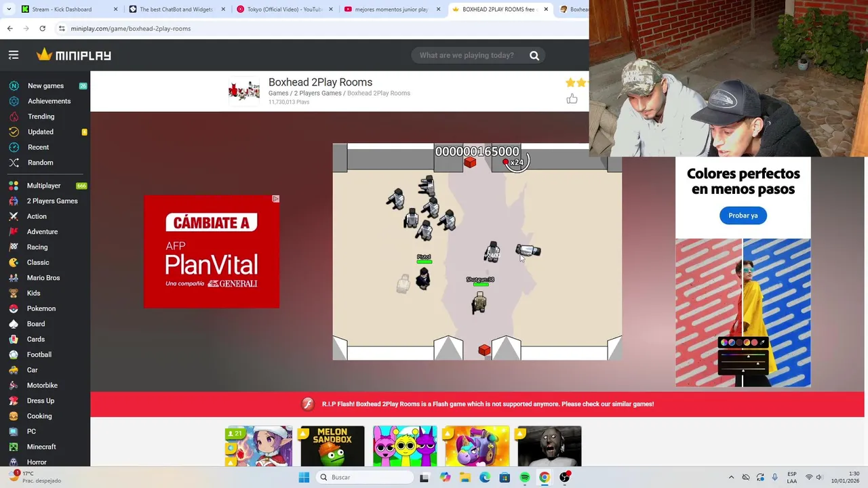The image size is (868, 488).
Task: Open Spotify from the taskbar
Action: point(525,477)
